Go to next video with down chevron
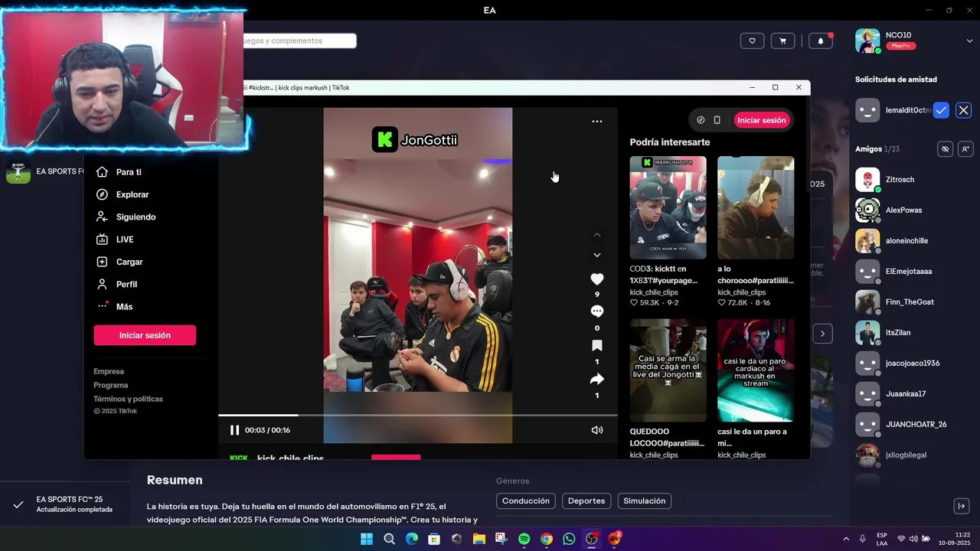980x551 pixels. coord(597,255)
